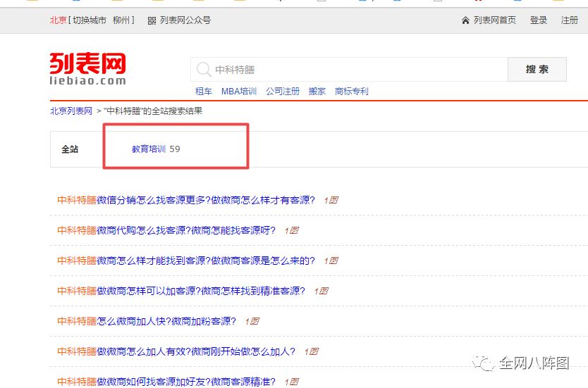Select the 全站 filter tab
Viewport: 588px width, 388px height.
pos(70,149)
